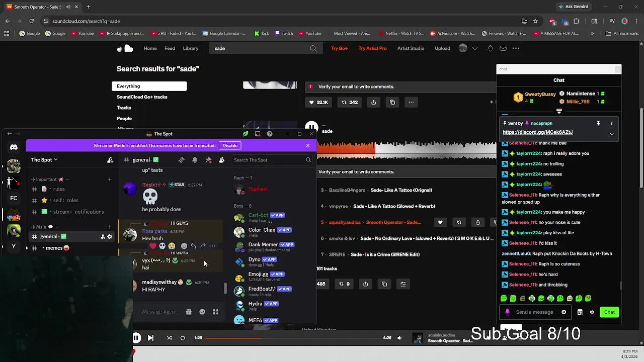This screenshot has height=362, width=644.
Task: Open discord.gg link in pinned chat message
Action: click(x=537, y=132)
